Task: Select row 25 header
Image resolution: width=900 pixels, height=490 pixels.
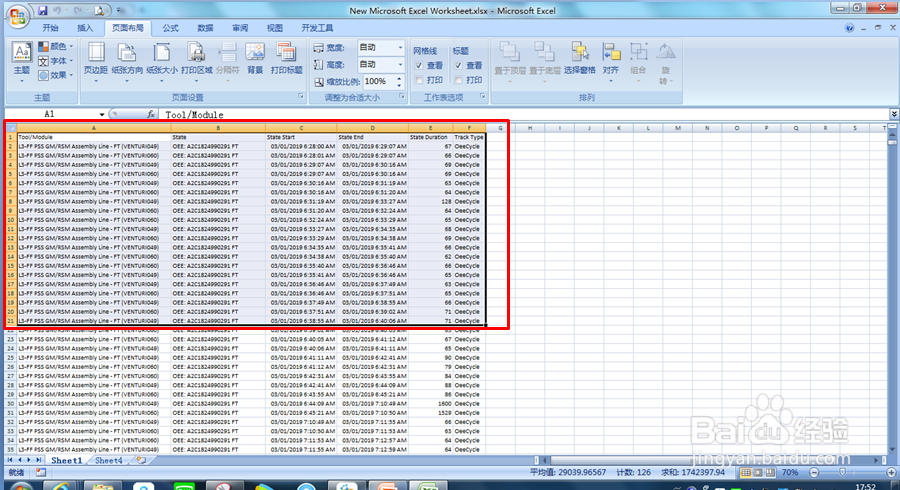Action: click(11, 357)
